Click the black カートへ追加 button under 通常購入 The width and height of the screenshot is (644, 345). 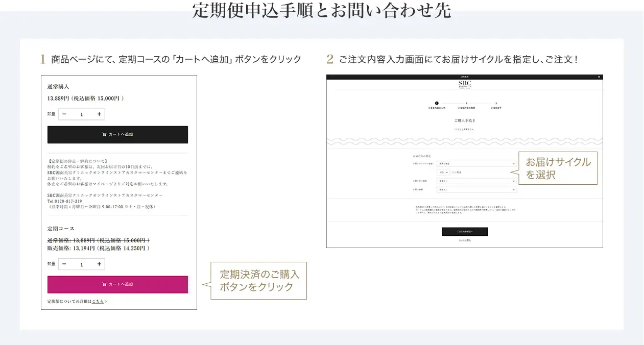pyautogui.click(x=117, y=134)
